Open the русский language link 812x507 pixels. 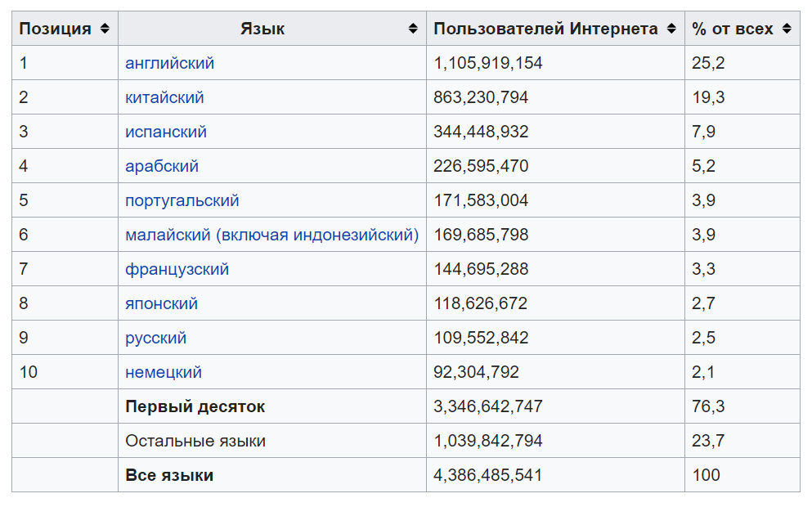tap(155, 338)
